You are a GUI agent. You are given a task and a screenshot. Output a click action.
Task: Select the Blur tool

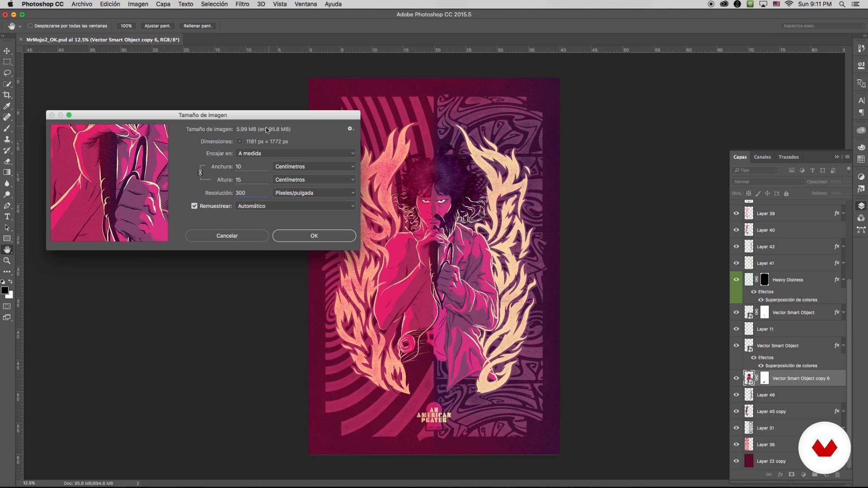[x=7, y=183]
